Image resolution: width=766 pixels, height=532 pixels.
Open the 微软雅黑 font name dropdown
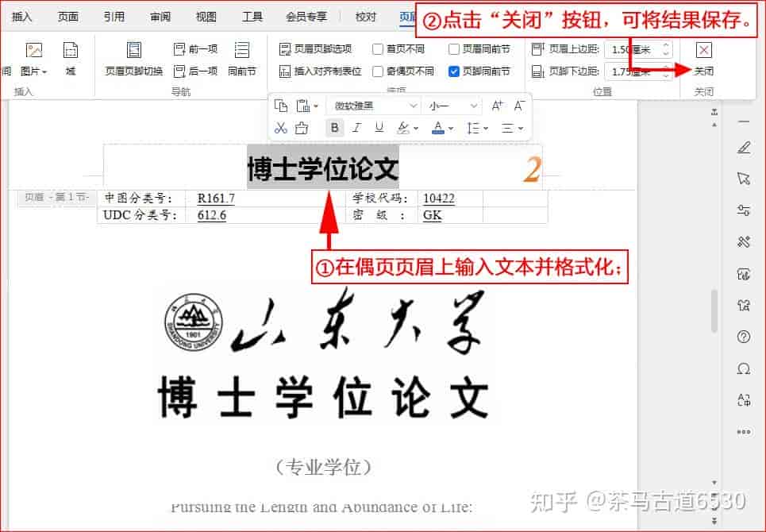click(413, 106)
